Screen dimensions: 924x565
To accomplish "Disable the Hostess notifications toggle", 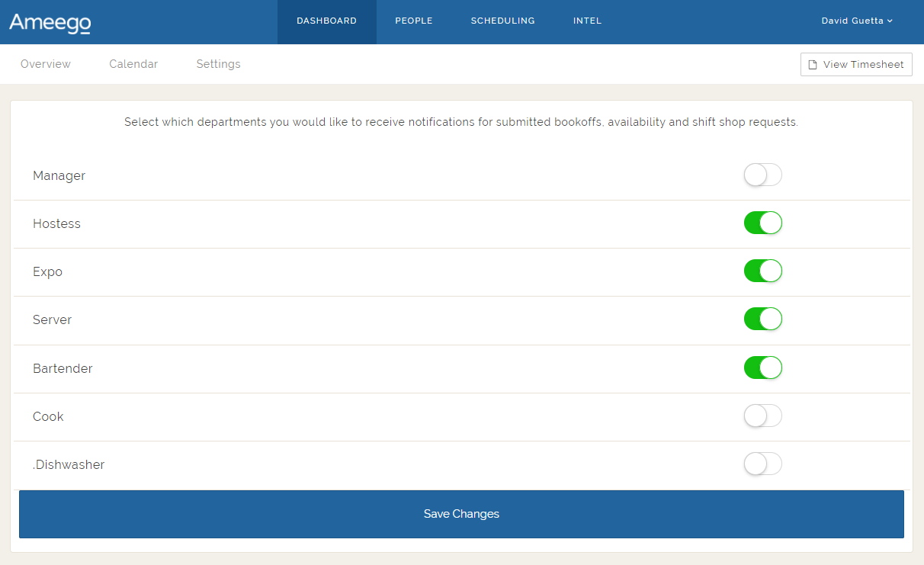I will (762, 223).
